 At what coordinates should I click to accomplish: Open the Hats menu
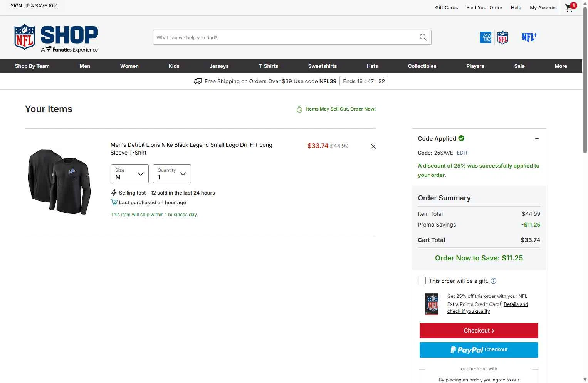372,66
